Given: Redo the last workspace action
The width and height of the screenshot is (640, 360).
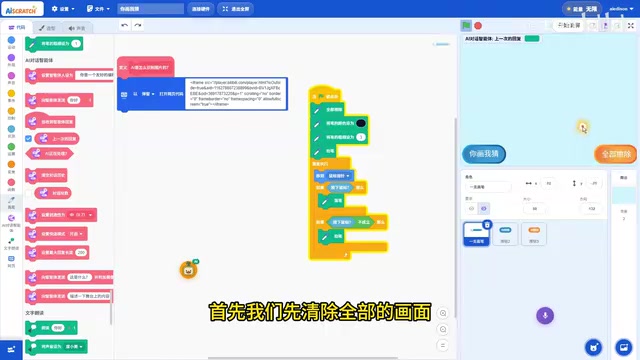Looking at the screenshot, I should coord(138,25).
